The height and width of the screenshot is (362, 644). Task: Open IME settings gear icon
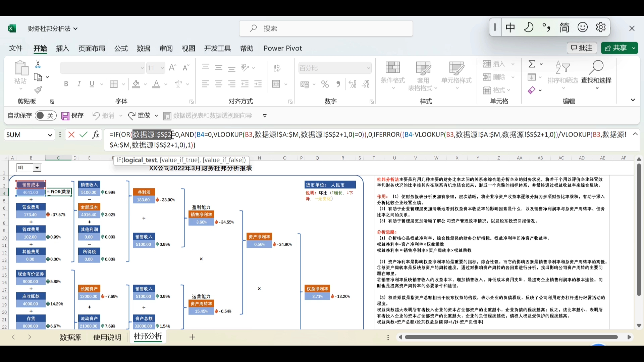[x=601, y=27]
